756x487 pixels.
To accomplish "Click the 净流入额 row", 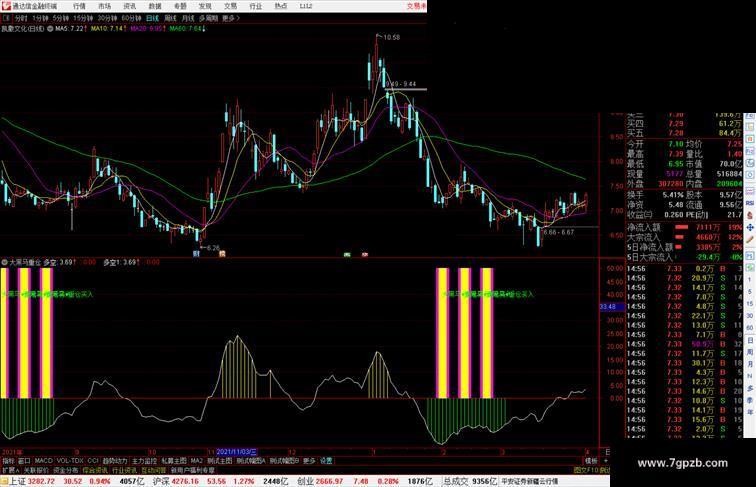I will pyautogui.click(x=684, y=227).
